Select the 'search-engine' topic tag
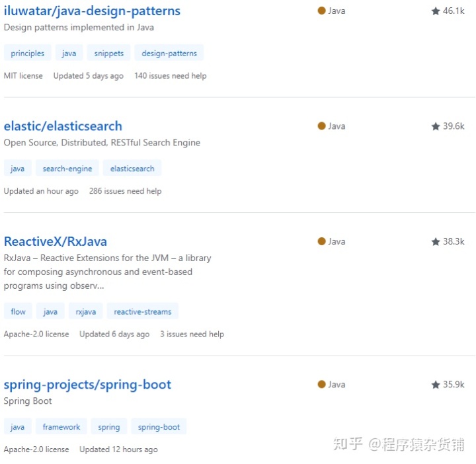 [67, 169]
